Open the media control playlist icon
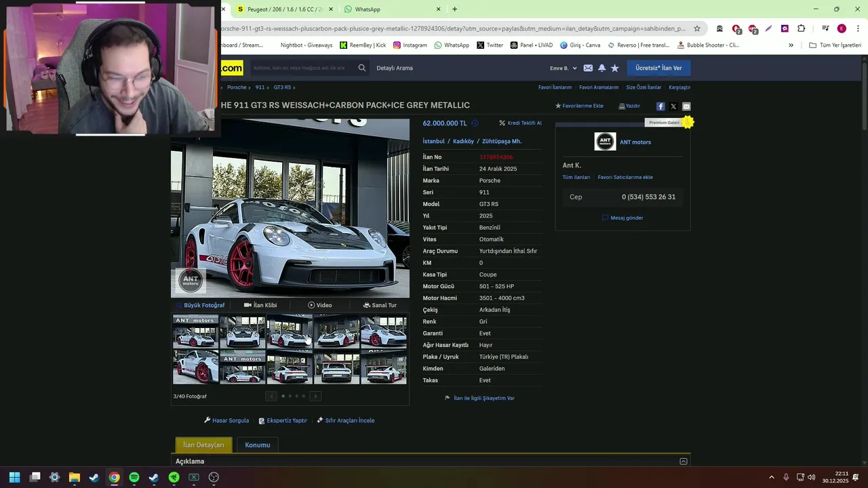This screenshot has height=488, width=868. [825, 28]
